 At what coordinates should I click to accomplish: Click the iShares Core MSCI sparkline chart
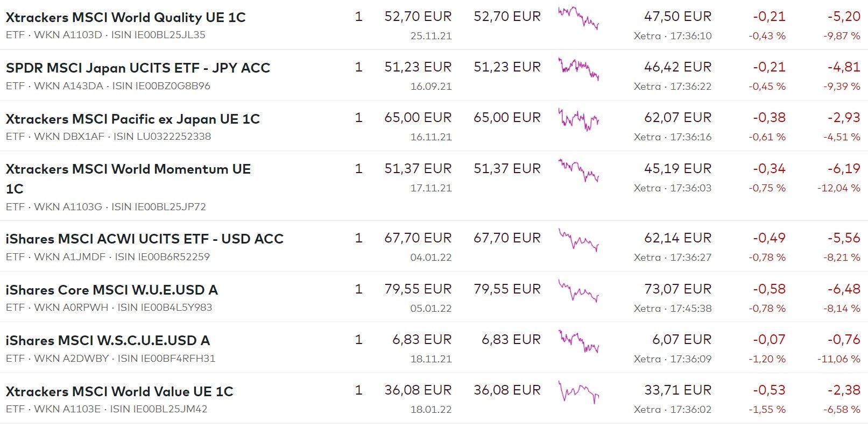(578, 290)
